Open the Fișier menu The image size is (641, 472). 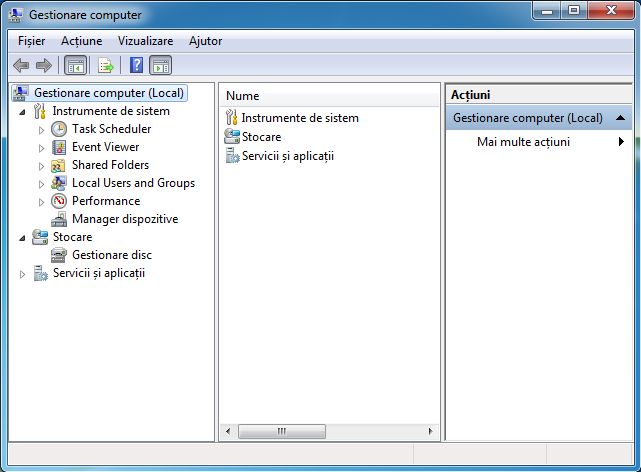(x=31, y=41)
